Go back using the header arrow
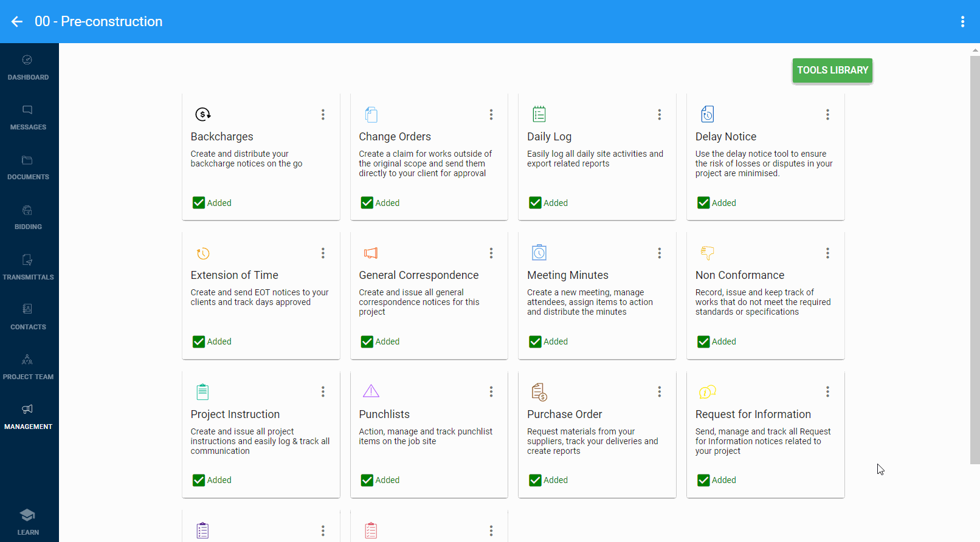Image resolution: width=980 pixels, height=542 pixels. [x=17, y=22]
